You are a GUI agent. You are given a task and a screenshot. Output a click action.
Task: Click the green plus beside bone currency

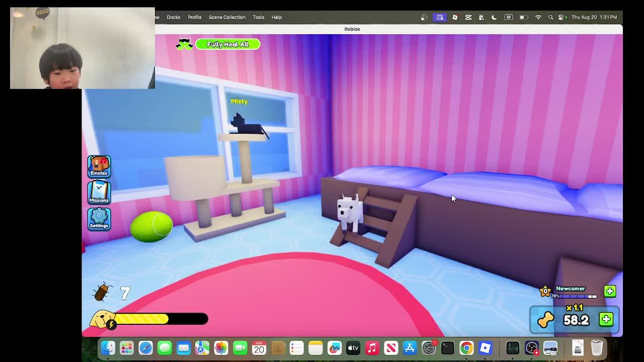(606, 319)
